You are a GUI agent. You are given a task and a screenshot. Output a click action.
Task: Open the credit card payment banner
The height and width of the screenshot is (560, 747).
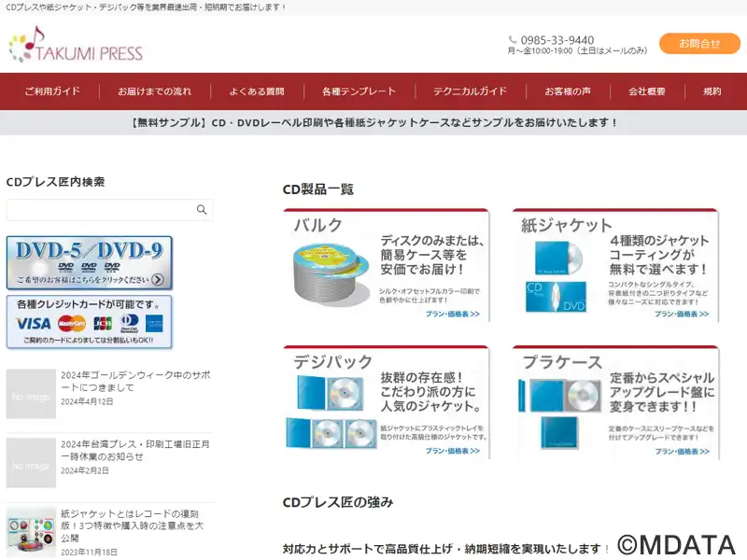coord(90,322)
